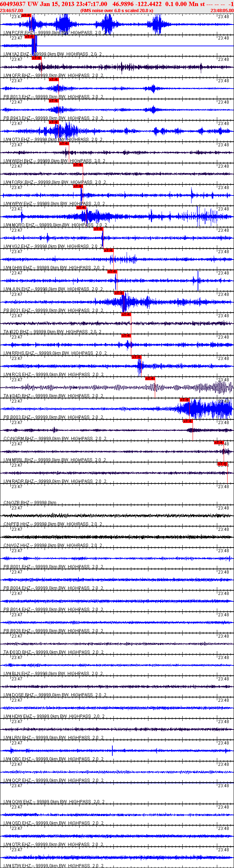The width and height of the screenshot is (234, 868).
Task: Click the red pick marker on the WPW trace
Action: (x=78, y=186)
